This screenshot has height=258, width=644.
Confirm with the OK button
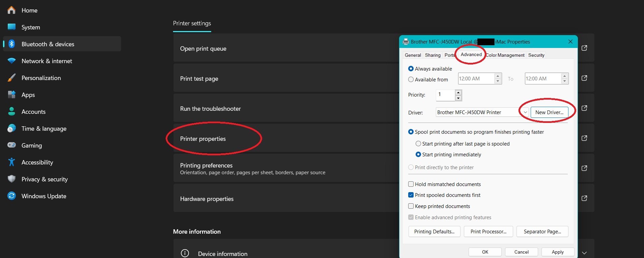click(485, 252)
